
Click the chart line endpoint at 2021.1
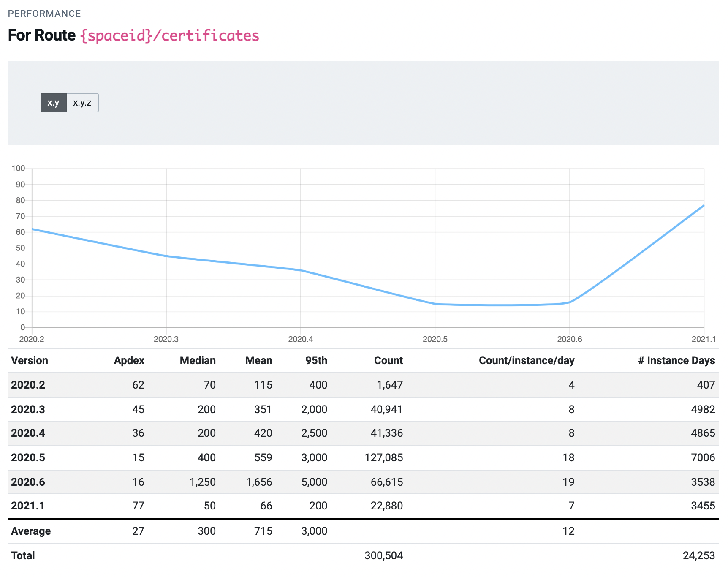point(704,205)
